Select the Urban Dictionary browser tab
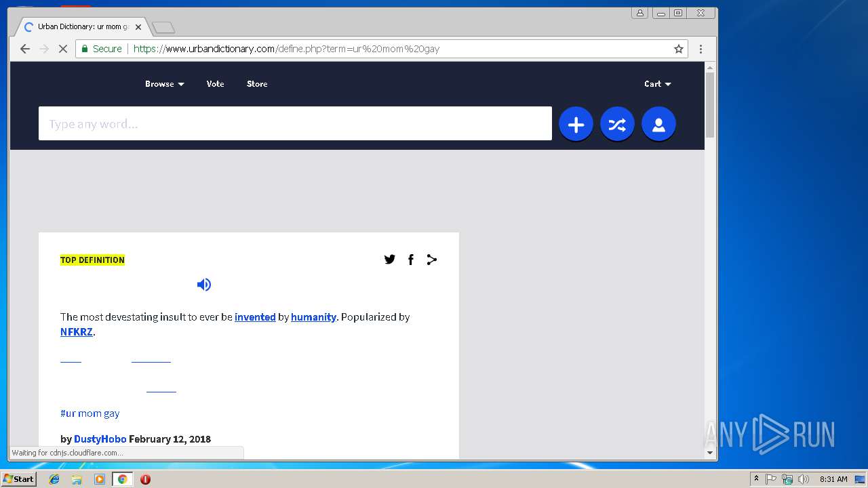The height and width of the screenshot is (488, 868). click(81, 27)
